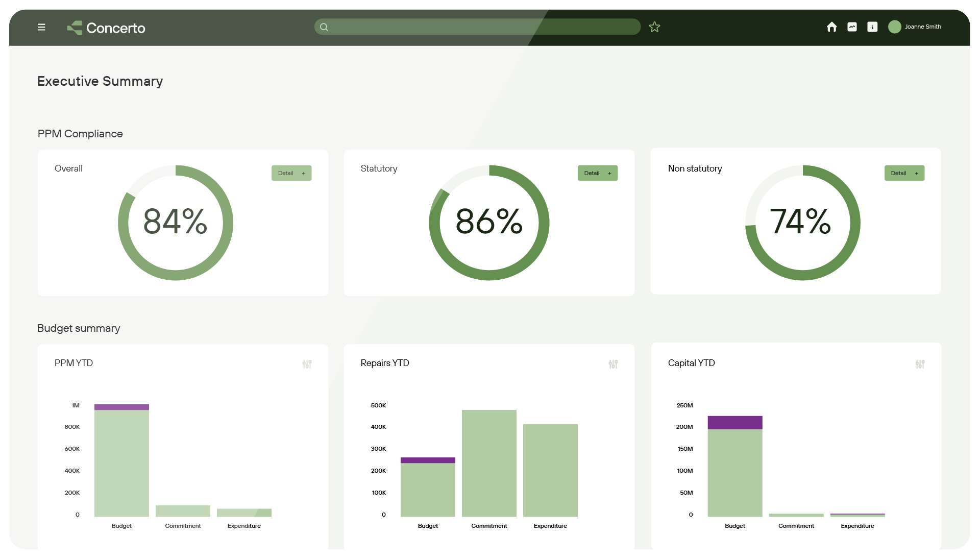
Task: Open Repairs YTD filter settings icon
Action: coord(613,364)
